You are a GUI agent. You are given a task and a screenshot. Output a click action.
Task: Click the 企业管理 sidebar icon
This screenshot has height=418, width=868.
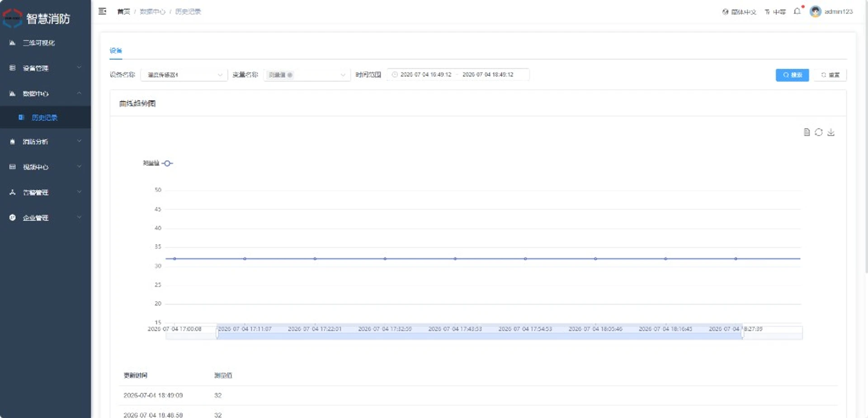click(x=12, y=218)
